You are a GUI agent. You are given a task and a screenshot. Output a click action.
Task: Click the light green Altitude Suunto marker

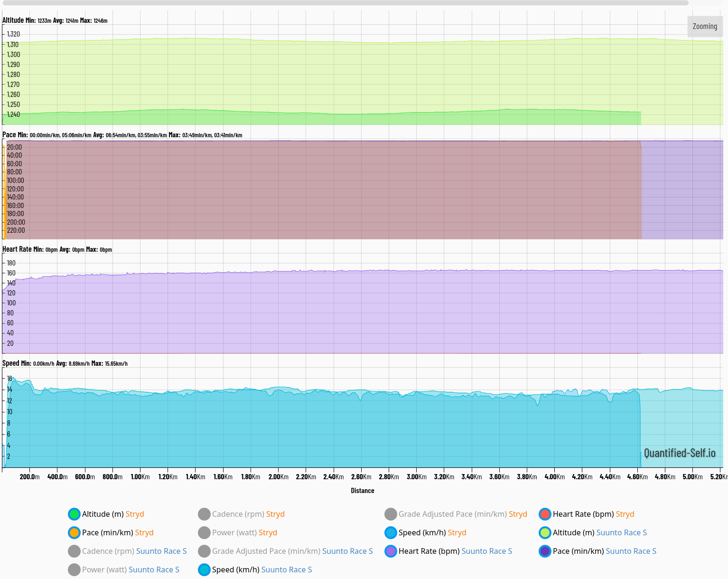coord(545,532)
